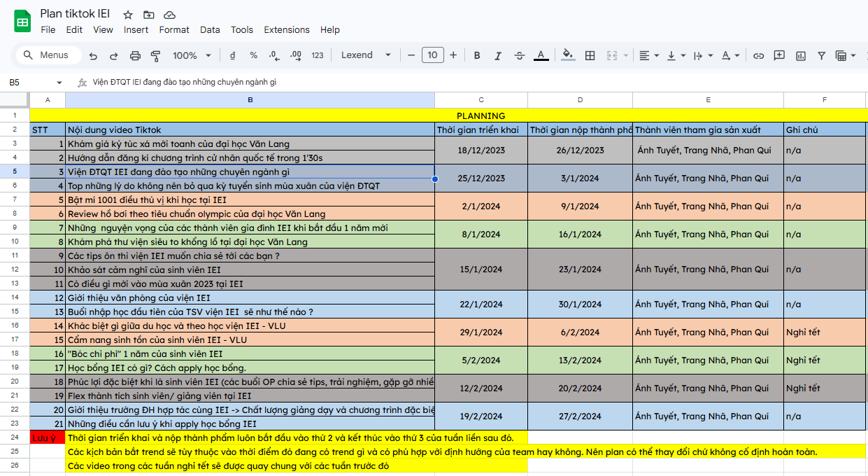Format as currency with đ icon
868x476 pixels.
(232, 55)
